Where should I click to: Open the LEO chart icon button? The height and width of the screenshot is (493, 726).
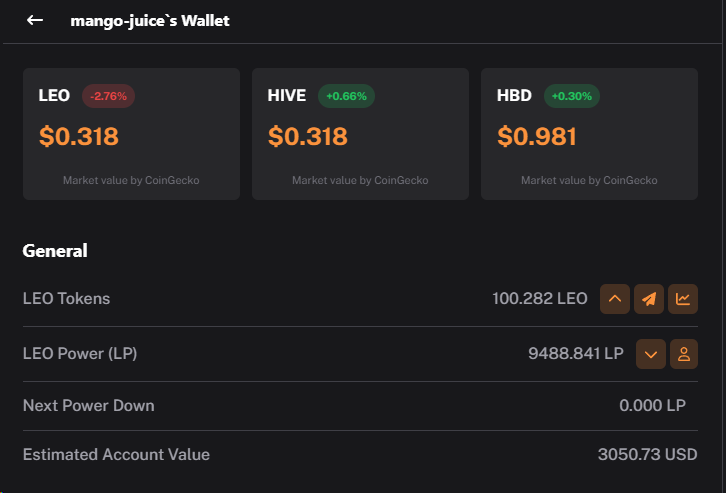pos(682,299)
